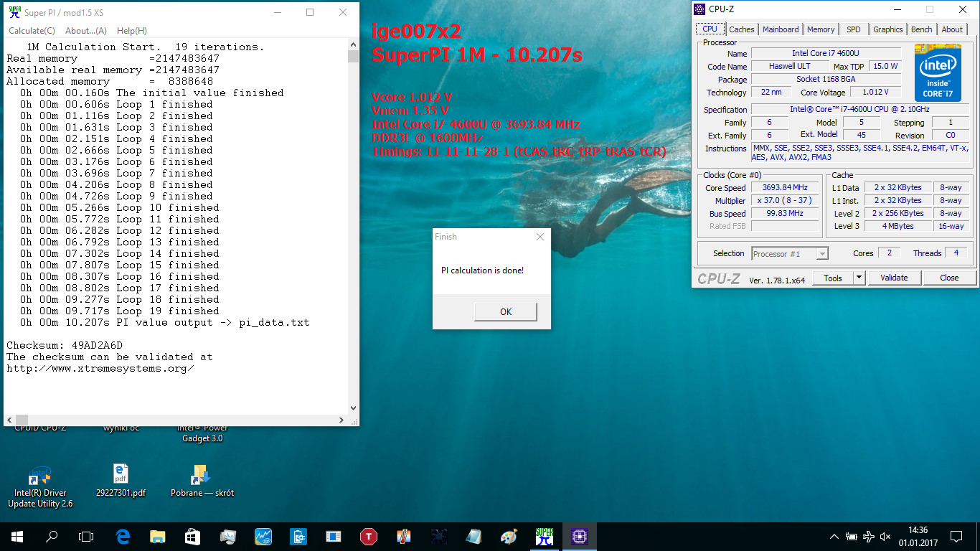Open the blue window panel taskbar icon
This screenshot has width=980, height=551.
pyautogui.click(x=334, y=536)
